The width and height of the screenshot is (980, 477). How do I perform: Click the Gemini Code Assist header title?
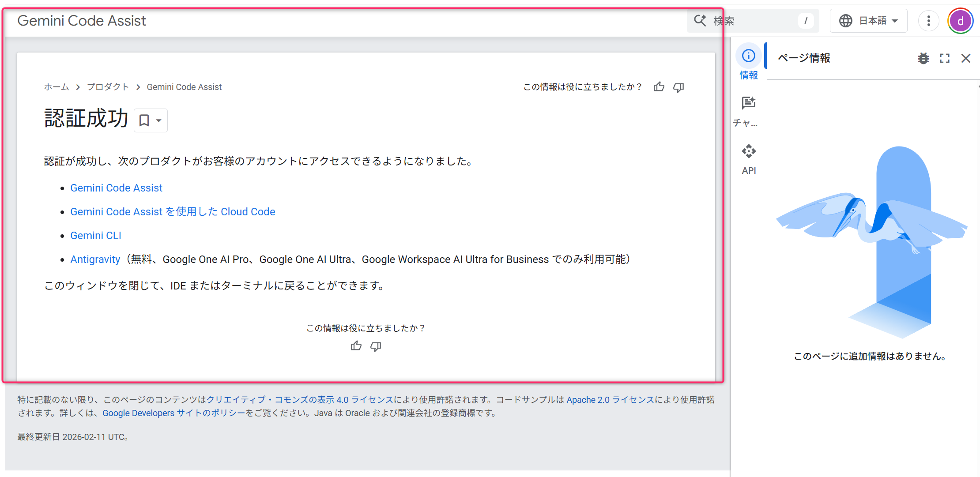click(x=82, y=21)
